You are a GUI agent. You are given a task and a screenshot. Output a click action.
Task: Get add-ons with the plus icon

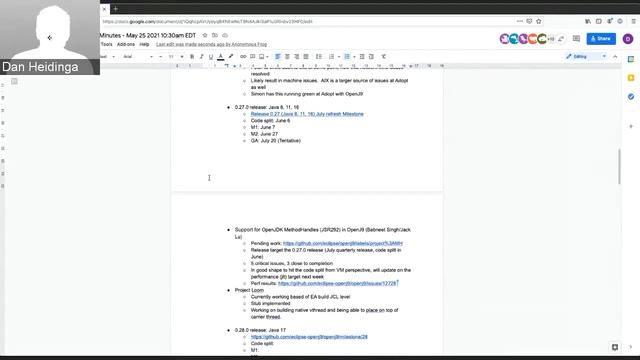(x=631, y=127)
